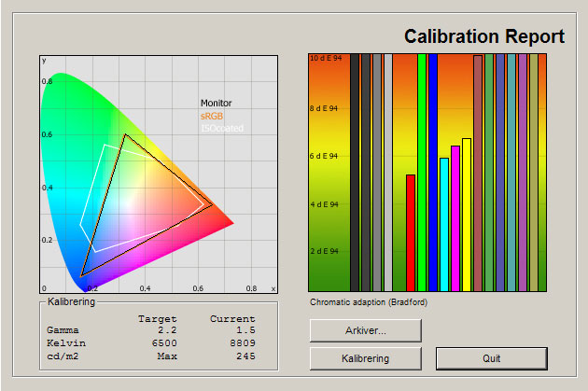Click the Arkiver... button
This screenshot has width=588, height=391.
[x=365, y=330]
